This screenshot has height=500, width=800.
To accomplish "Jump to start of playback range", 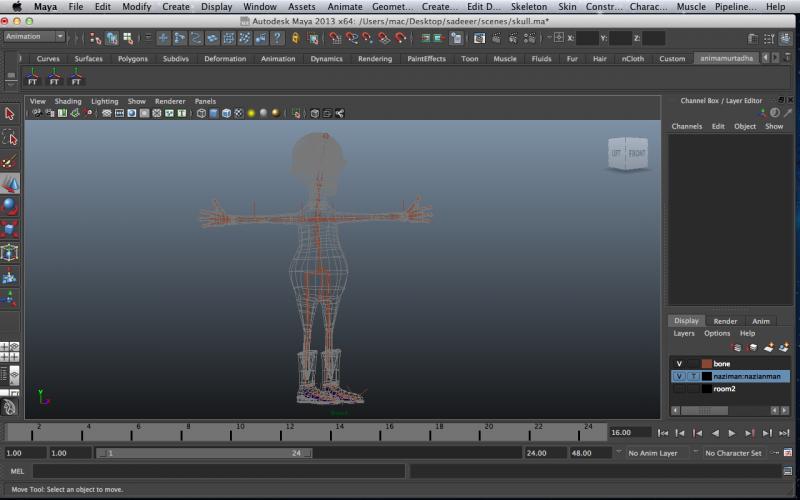I will coord(662,433).
